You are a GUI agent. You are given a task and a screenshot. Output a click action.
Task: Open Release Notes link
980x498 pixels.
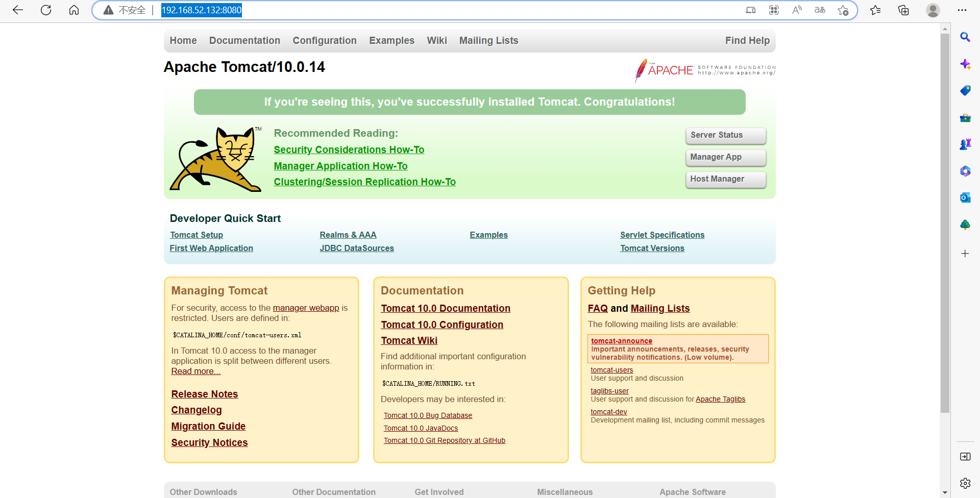click(204, 394)
